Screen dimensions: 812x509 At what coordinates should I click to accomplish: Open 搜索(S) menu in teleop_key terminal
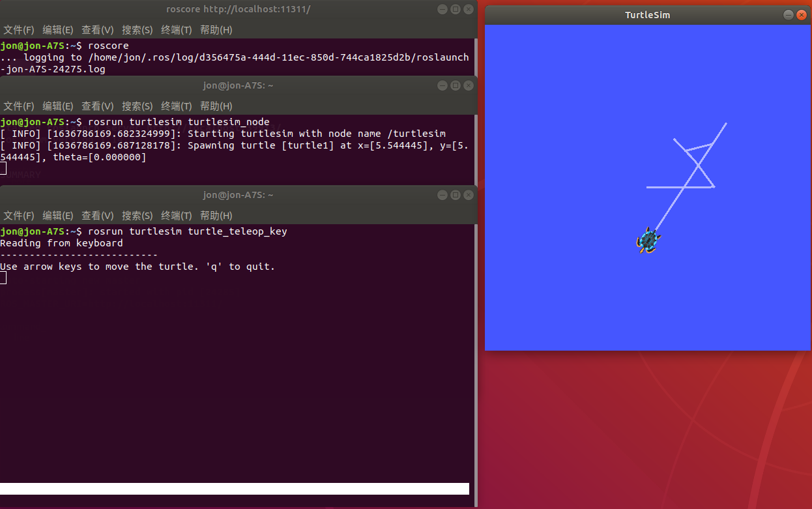point(138,216)
